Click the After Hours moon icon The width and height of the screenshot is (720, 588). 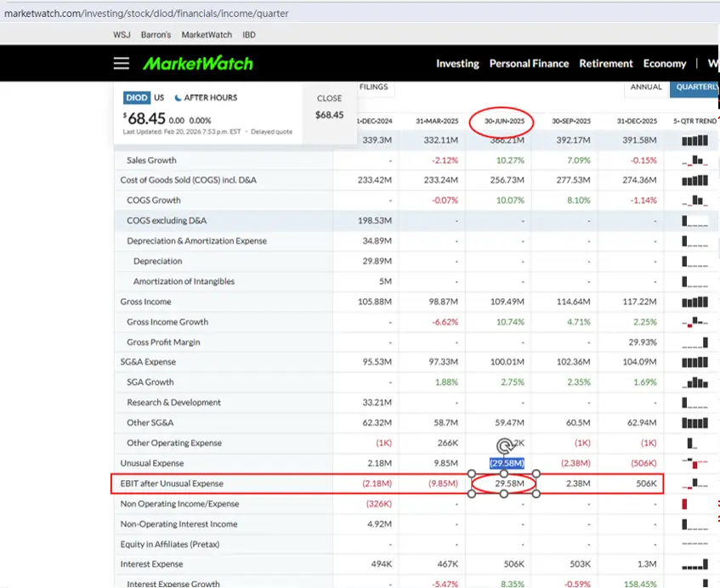(179, 98)
